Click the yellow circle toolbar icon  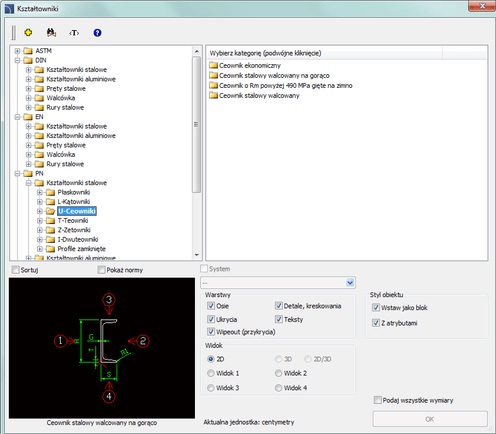click(28, 33)
